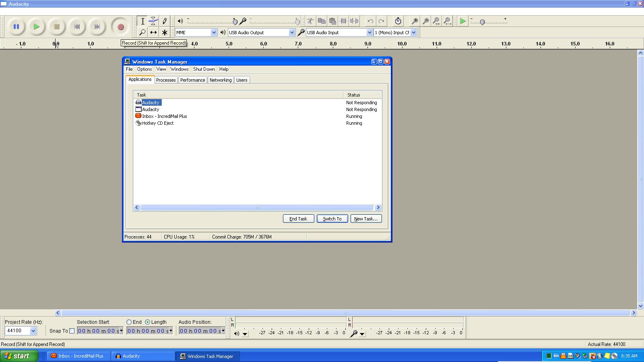Click the Fit Project in Window icon
This screenshot has height=362, width=644.
[448, 21]
